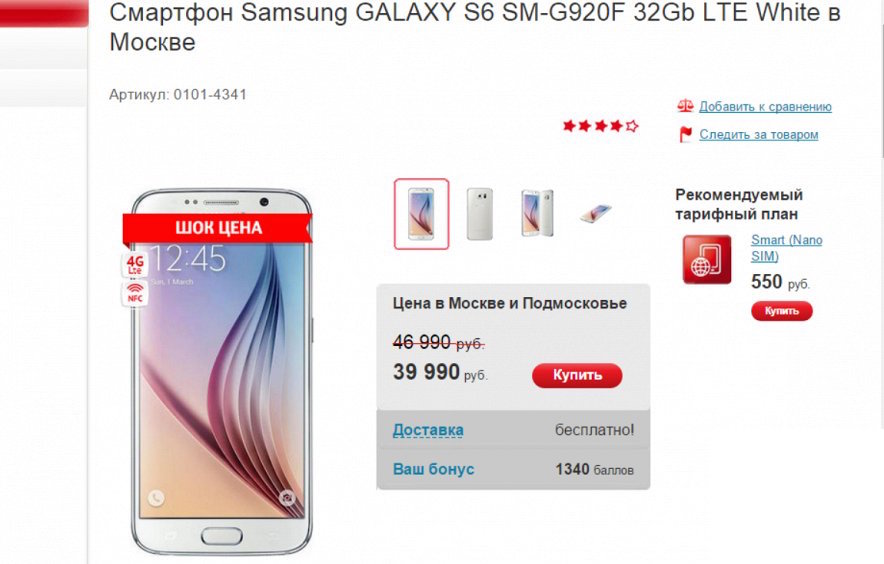Click the compare scales icon
This screenshot has height=564, width=884.
[x=685, y=105]
